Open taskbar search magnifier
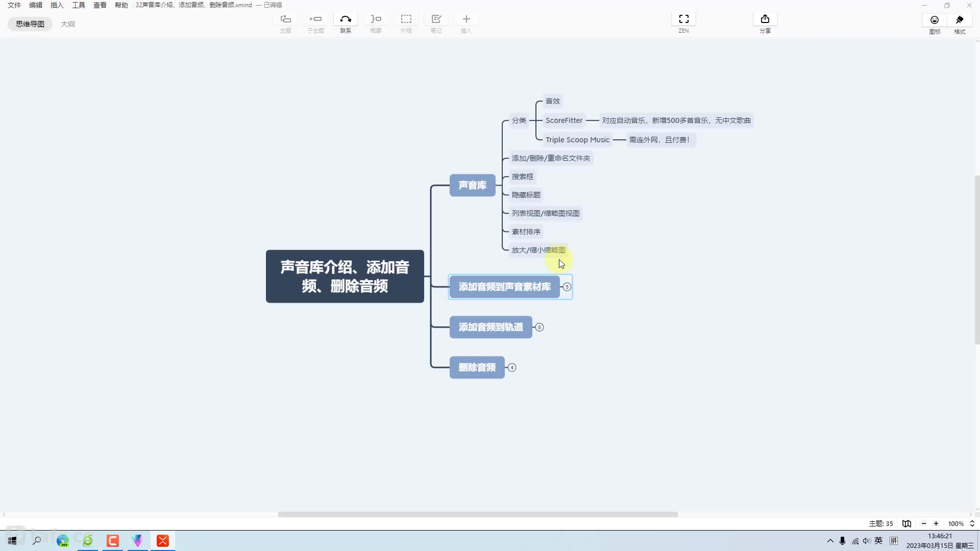 (x=37, y=541)
